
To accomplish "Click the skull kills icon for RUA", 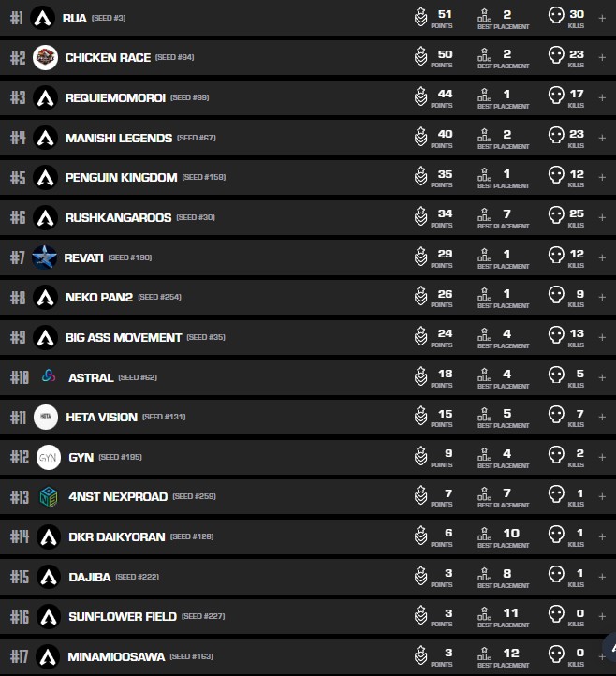I will pos(555,17).
